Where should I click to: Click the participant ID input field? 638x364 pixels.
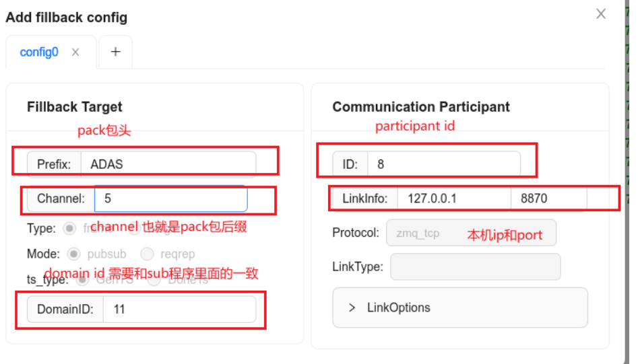443,163
